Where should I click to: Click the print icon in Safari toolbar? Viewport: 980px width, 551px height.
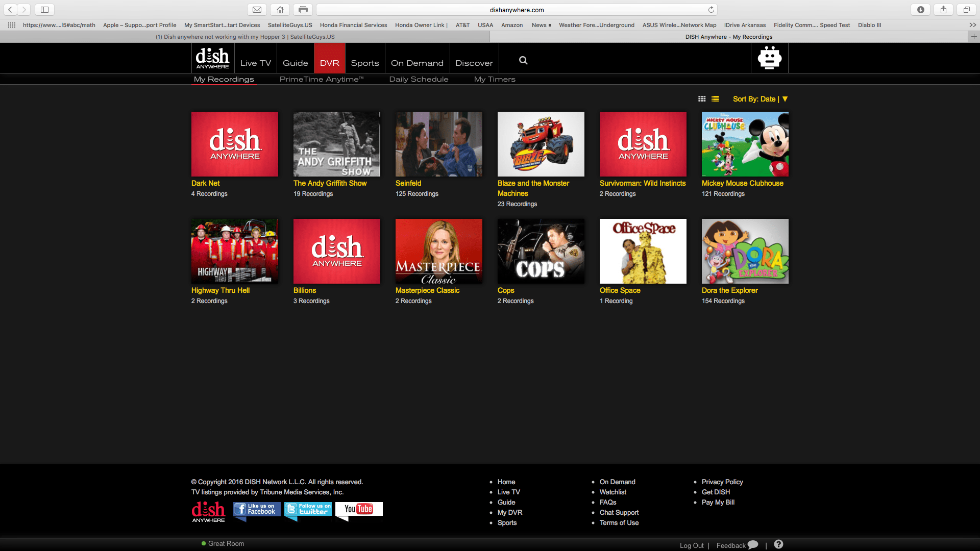pos(303,10)
